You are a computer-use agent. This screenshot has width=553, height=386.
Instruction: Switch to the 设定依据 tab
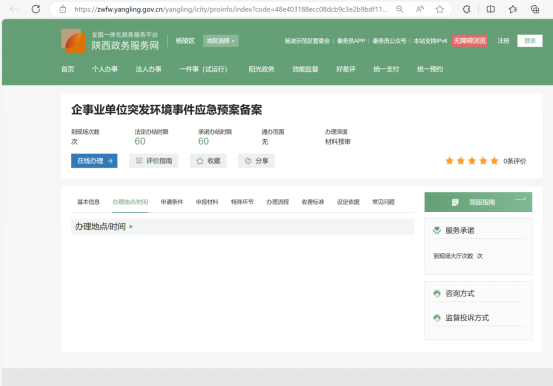tap(348, 202)
